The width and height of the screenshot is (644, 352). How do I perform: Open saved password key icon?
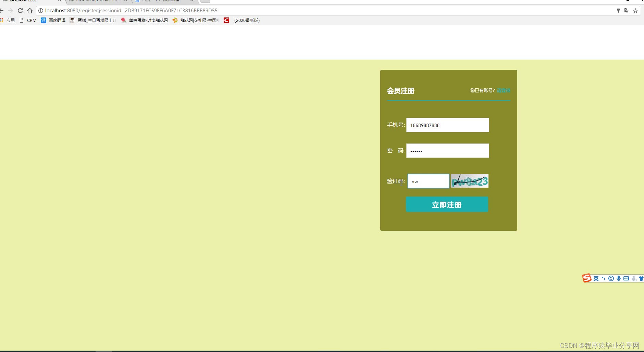coord(618,11)
